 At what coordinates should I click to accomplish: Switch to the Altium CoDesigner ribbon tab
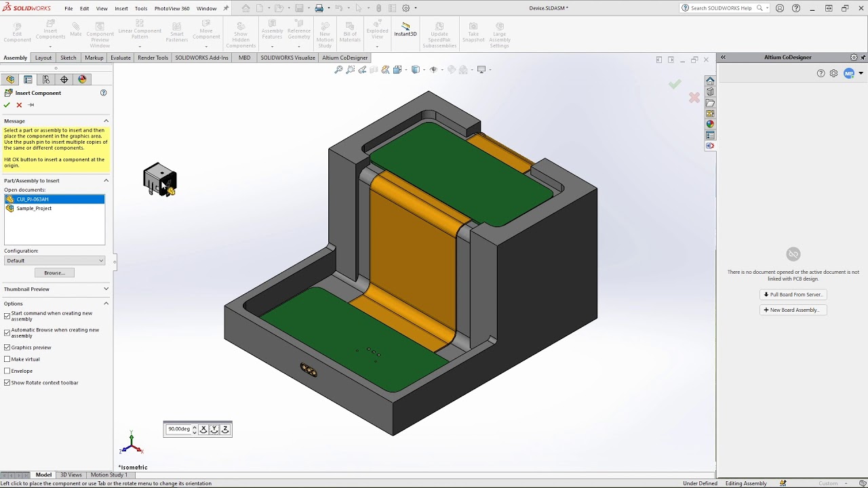tap(344, 58)
